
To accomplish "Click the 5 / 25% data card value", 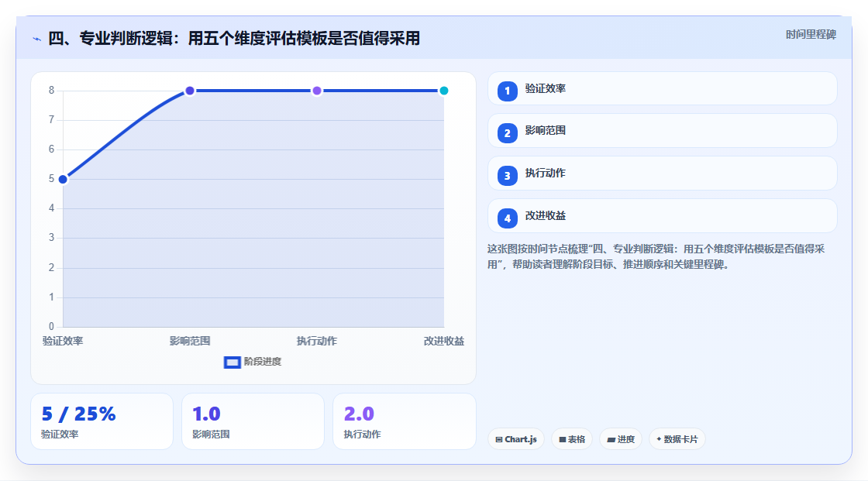I will pos(78,414).
